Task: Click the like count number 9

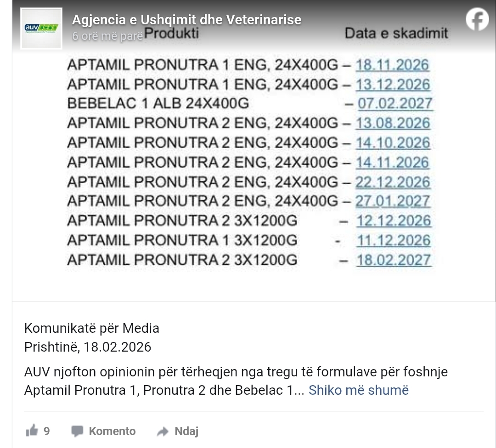Action: click(47, 431)
